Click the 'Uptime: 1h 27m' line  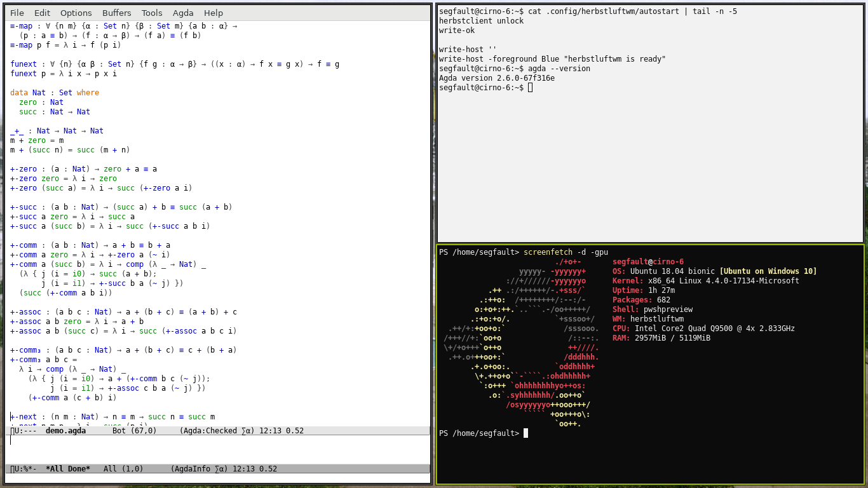point(644,290)
